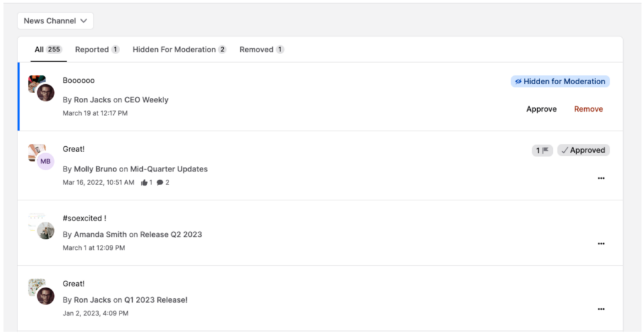Select the All comments tab

[48, 50]
